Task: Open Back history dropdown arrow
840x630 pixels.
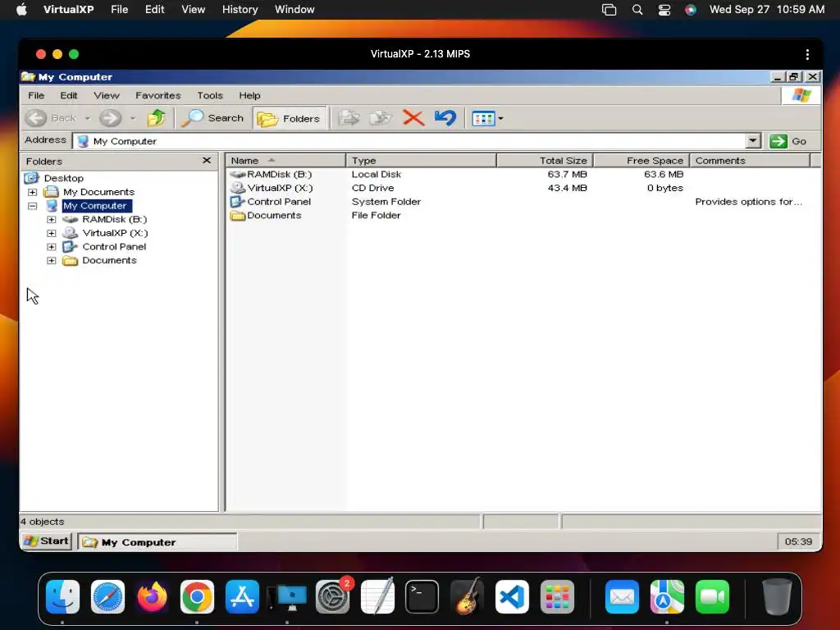Action: coord(87,118)
